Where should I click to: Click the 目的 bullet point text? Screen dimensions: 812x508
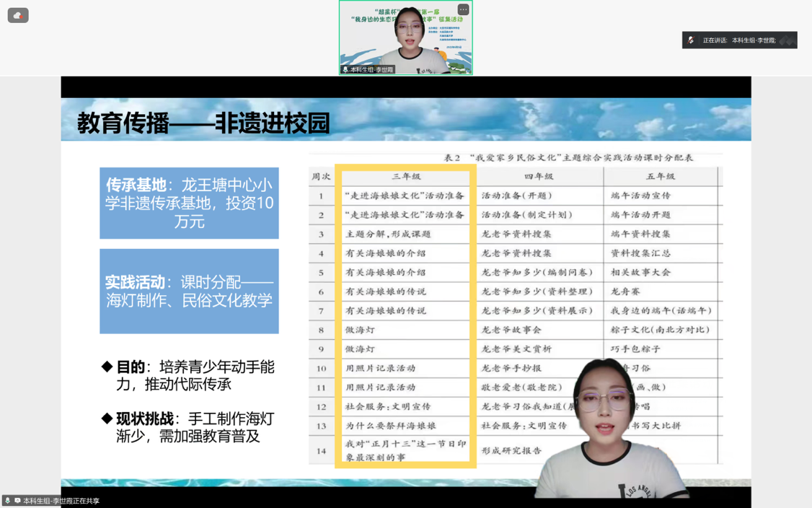[195, 375]
